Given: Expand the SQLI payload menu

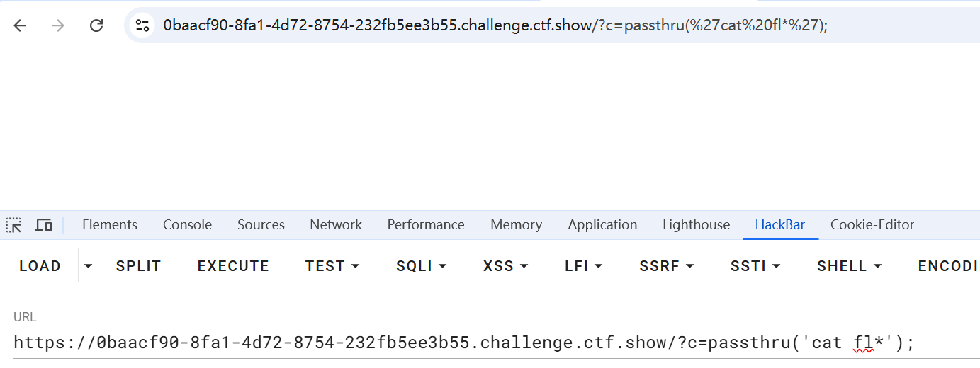Looking at the screenshot, I should (422, 266).
